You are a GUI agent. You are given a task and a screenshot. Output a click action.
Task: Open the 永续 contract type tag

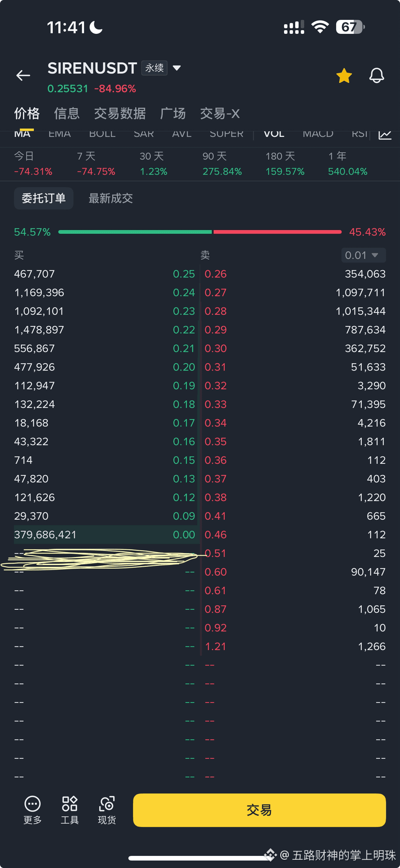tap(155, 68)
